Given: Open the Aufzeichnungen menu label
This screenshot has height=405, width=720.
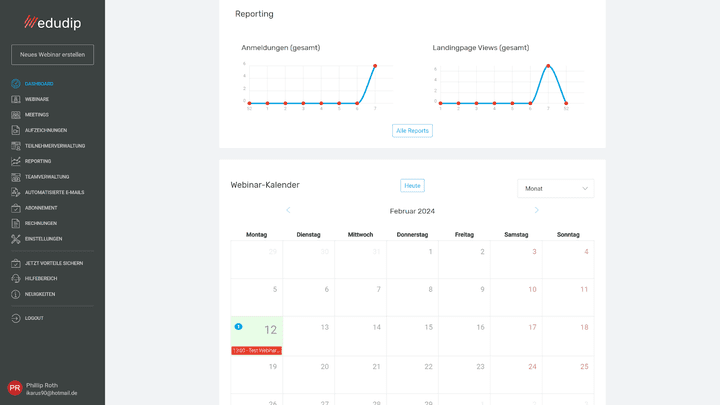Looking at the screenshot, I should [x=46, y=130].
